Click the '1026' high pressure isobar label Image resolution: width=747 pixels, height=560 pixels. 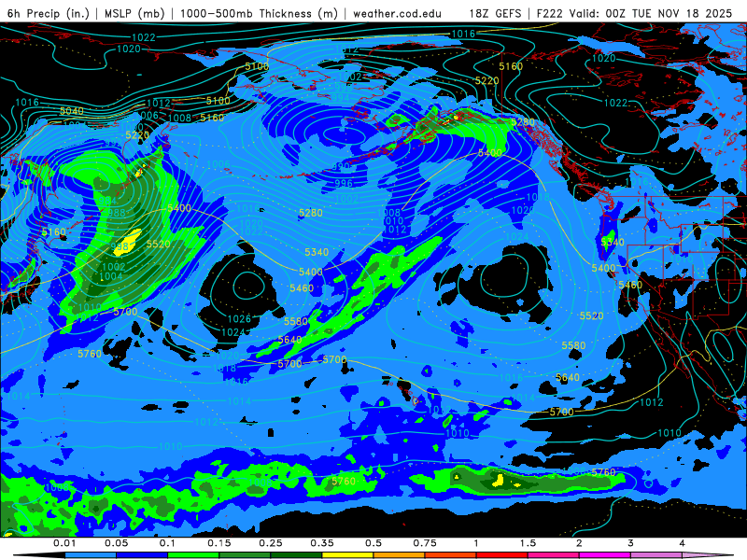[239, 319]
